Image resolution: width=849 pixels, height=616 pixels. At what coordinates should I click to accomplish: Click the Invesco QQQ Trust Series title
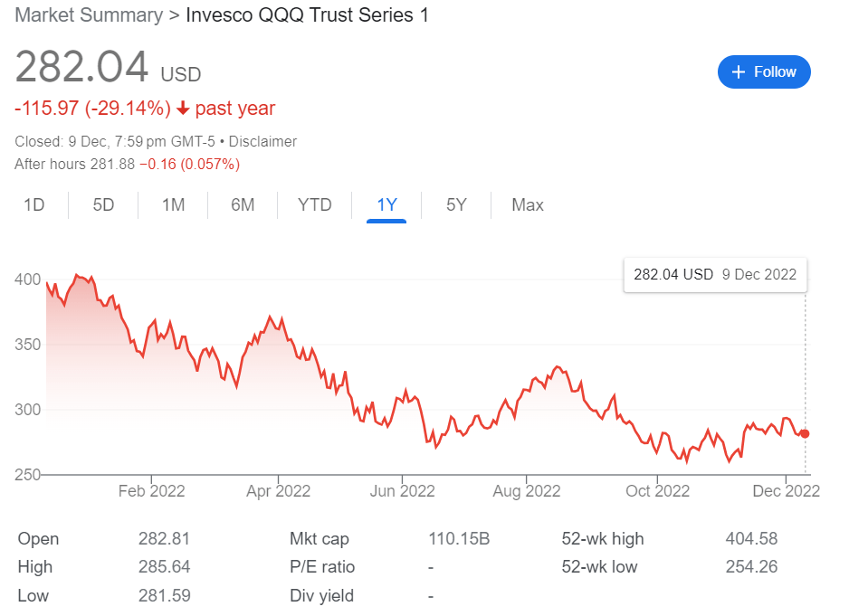tap(307, 15)
